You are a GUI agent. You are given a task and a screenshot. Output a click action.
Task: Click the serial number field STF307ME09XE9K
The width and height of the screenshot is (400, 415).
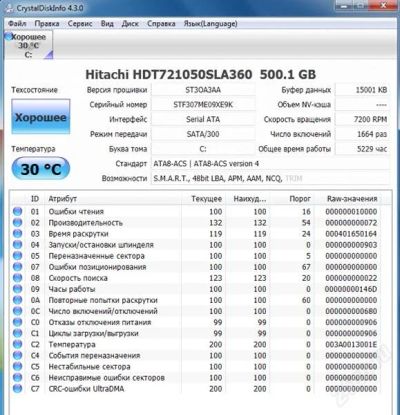[x=203, y=104]
